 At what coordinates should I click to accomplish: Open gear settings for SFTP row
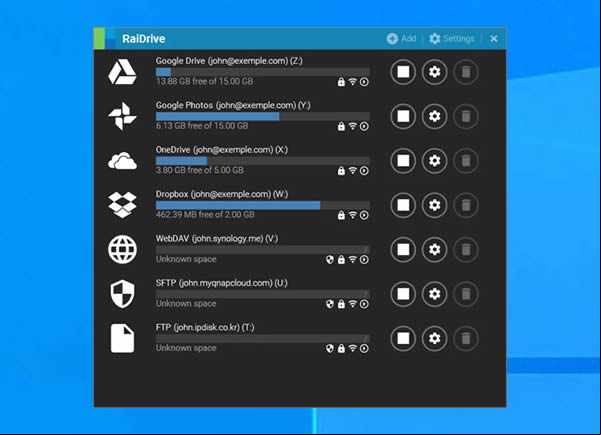point(435,294)
